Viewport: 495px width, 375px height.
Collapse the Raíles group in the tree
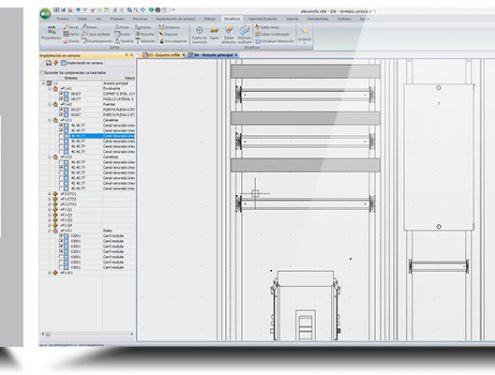[x=50, y=231]
